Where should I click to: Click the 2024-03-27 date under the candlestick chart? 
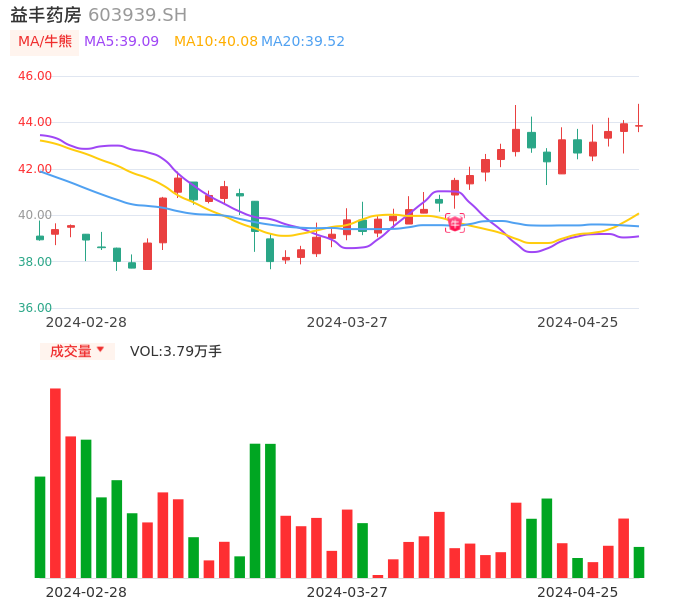347,322
